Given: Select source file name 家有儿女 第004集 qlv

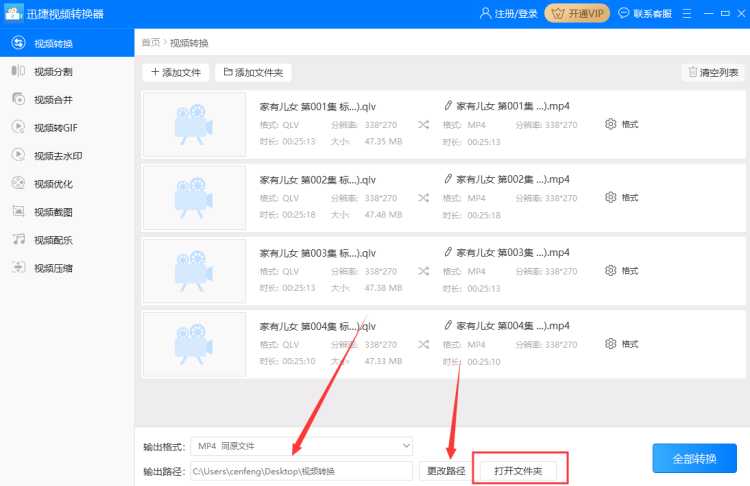Looking at the screenshot, I should click(318, 326).
